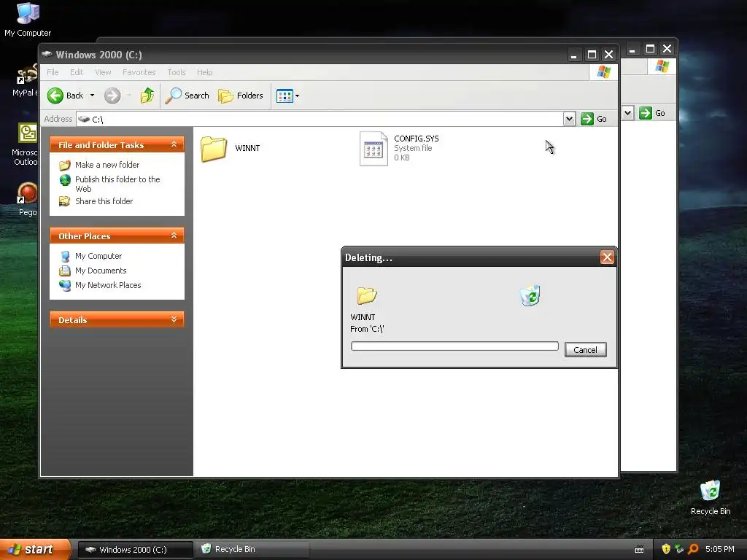The image size is (747, 560).
Task: Click the My Network Places icon in sidebar
Action: pos(65,285)
